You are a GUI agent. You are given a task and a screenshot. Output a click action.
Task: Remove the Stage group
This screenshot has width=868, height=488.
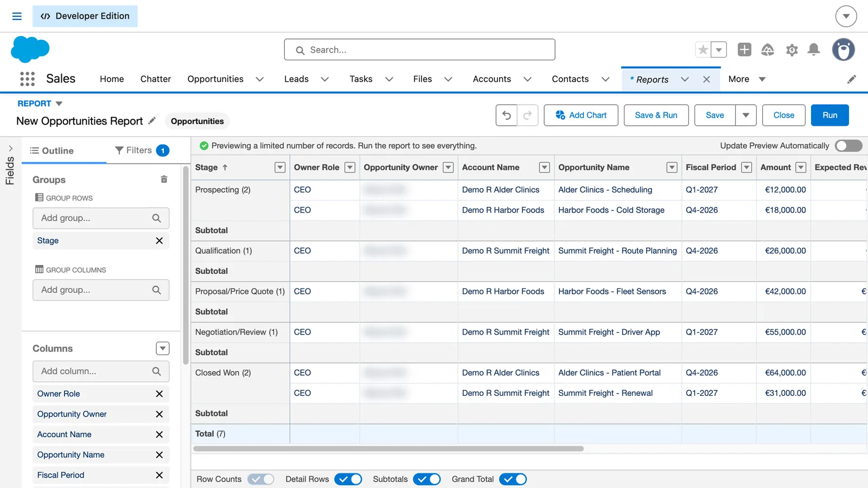159,241
